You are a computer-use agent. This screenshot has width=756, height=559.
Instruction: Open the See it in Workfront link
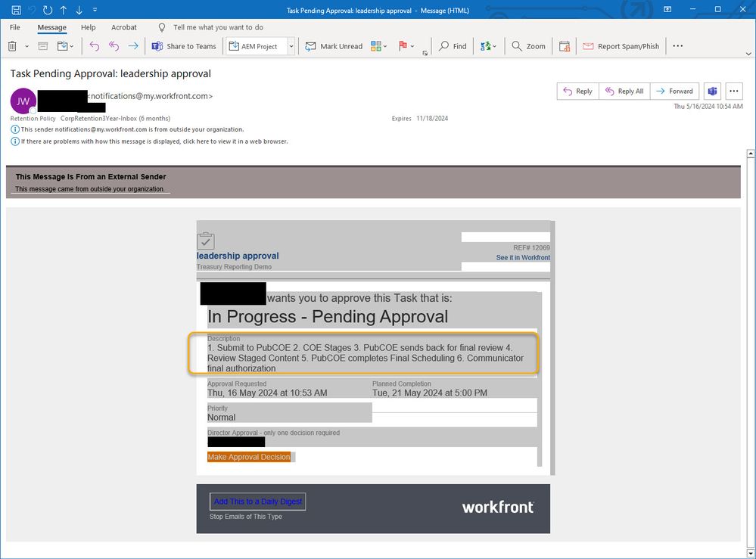(x=522, y=258)
